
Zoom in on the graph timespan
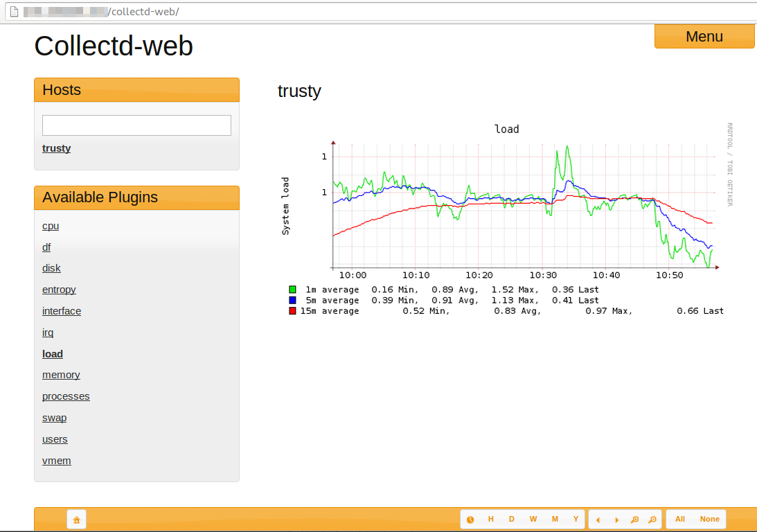coord(635,520)
